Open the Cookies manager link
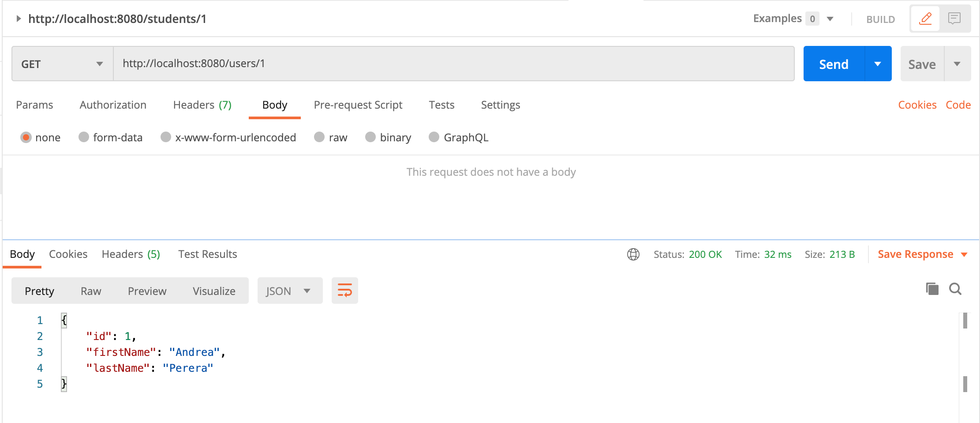This screenshot has width=980, height=423. (917, 105)
